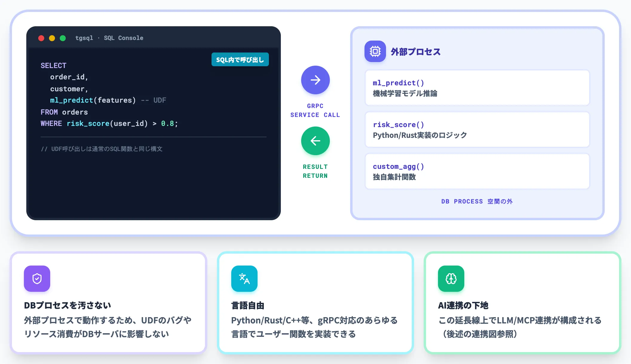This screenshot has width=631, height=364.
Task: Click 'risk_score' in the WHERE clause
Action: tap(88, 124)
